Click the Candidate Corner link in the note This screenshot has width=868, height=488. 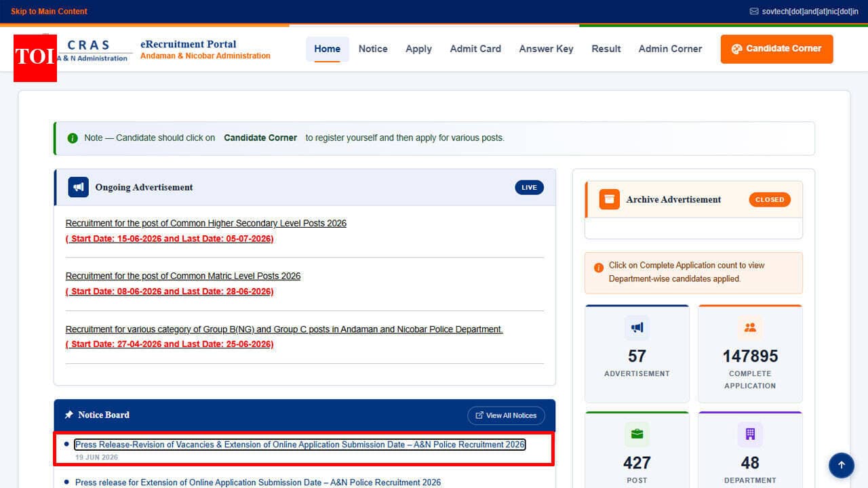pos(260,138)
